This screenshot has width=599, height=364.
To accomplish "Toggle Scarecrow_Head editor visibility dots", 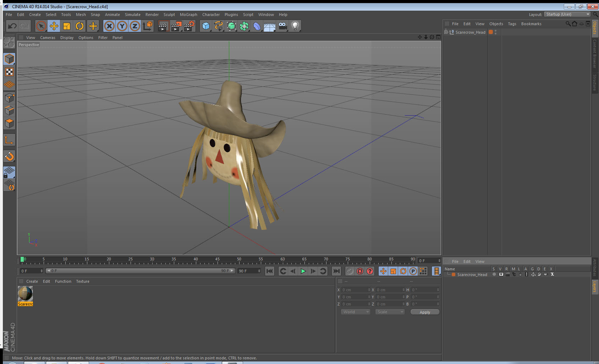I will [x=496, y=32].
